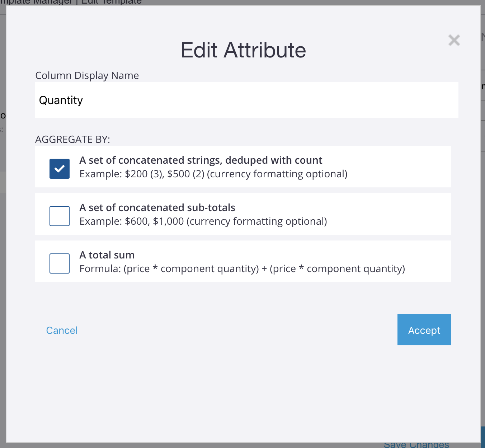
Task: Click the Cancel link
Action: click(x=62, y=330)
